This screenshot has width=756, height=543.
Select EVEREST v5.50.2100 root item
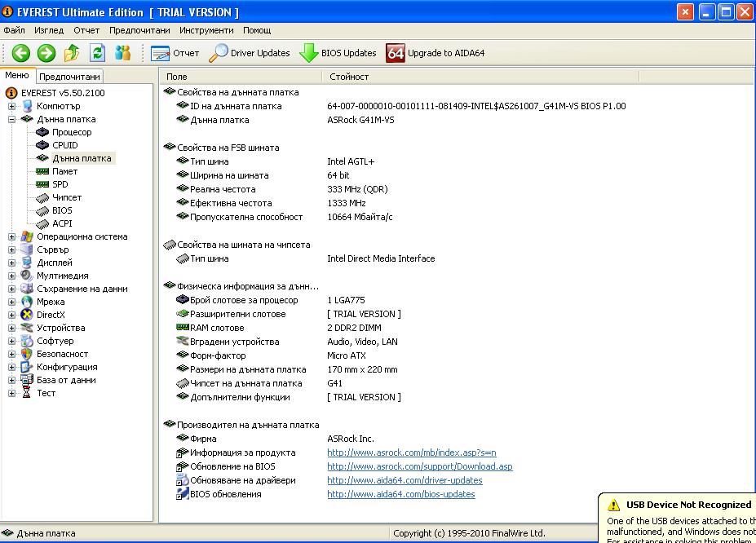point(63,93)
